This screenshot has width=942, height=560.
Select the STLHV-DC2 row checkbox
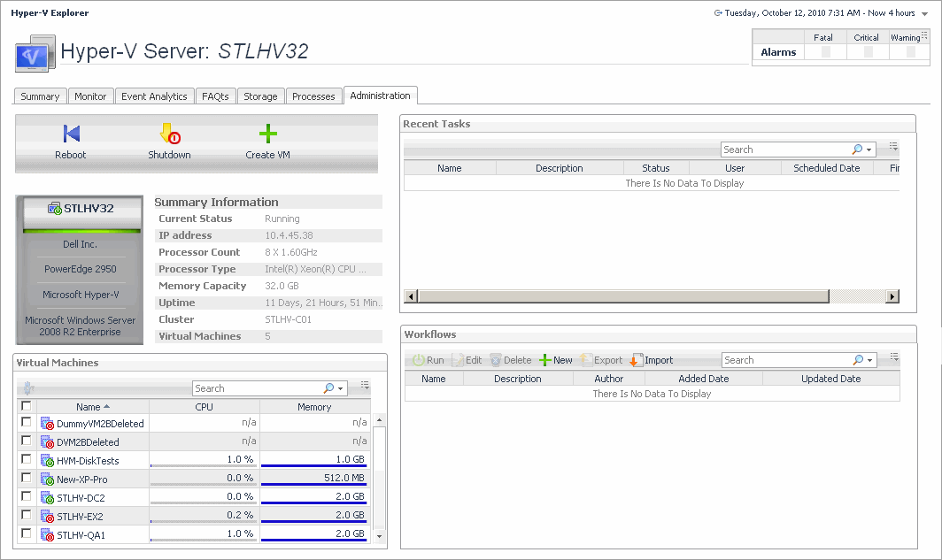pyautogui.click(x=27, y=496)
